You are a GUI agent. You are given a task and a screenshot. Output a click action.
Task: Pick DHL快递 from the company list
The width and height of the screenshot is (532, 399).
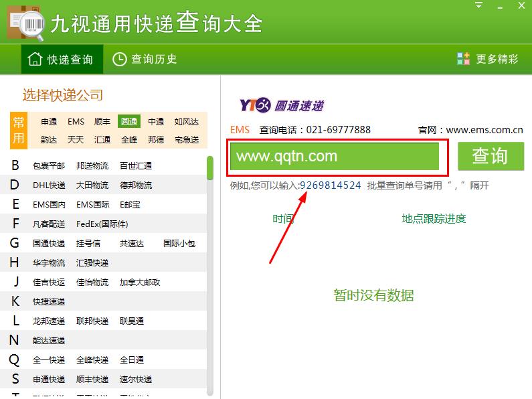[49, 185]
